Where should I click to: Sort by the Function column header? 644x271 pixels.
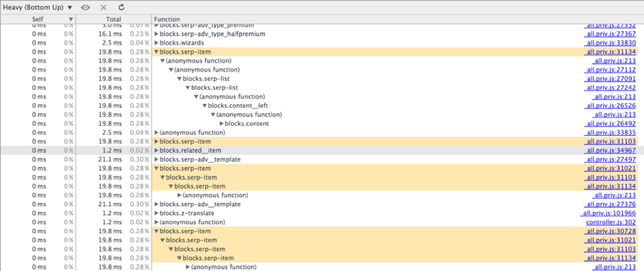coord(397,19)
